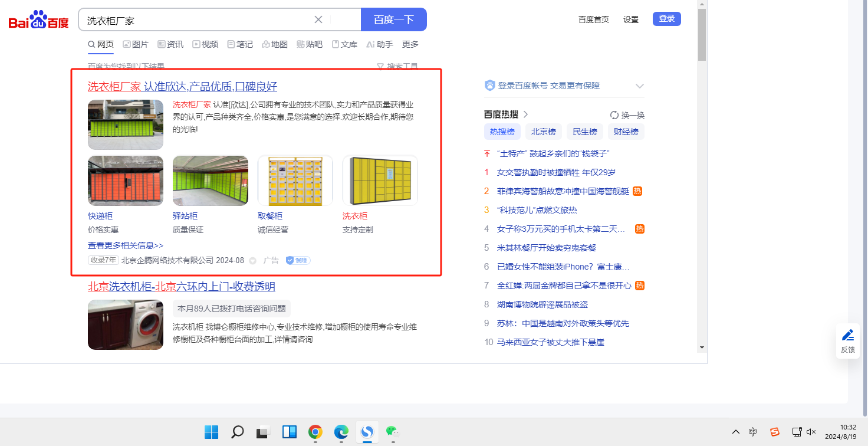Open result titled 洗衣柜厂家 认准欣达
Image resolution: width=868 pixels, height=446 pixels.
(182, 87)
